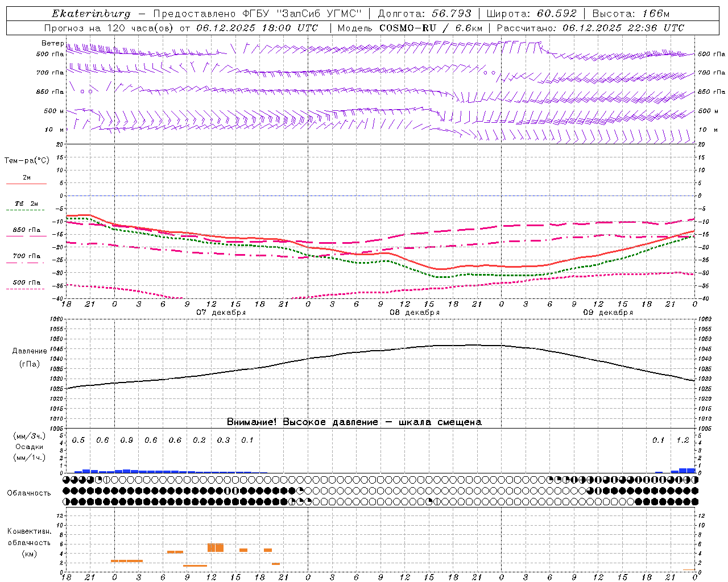Click the computed time "06.12.2025 22:36 UTC"
Screen dimensions: 728x582
[x=623, y=28]
